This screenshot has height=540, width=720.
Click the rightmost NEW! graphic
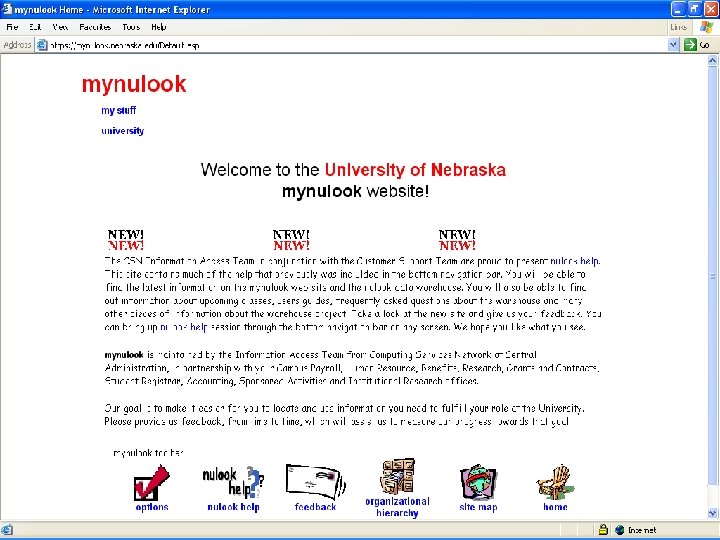(457, 240)
